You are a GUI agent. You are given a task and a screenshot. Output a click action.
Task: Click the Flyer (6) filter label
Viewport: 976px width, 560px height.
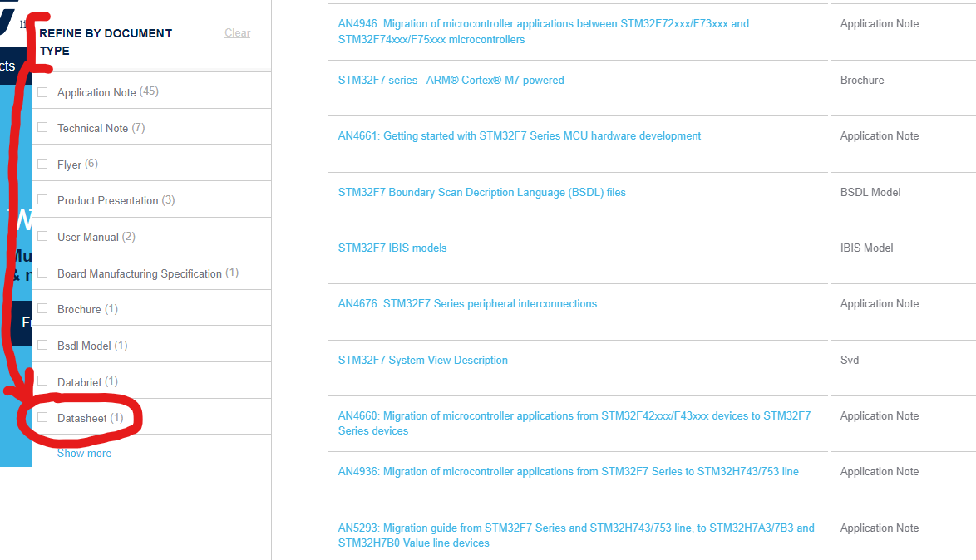click(x=77, y=165)
